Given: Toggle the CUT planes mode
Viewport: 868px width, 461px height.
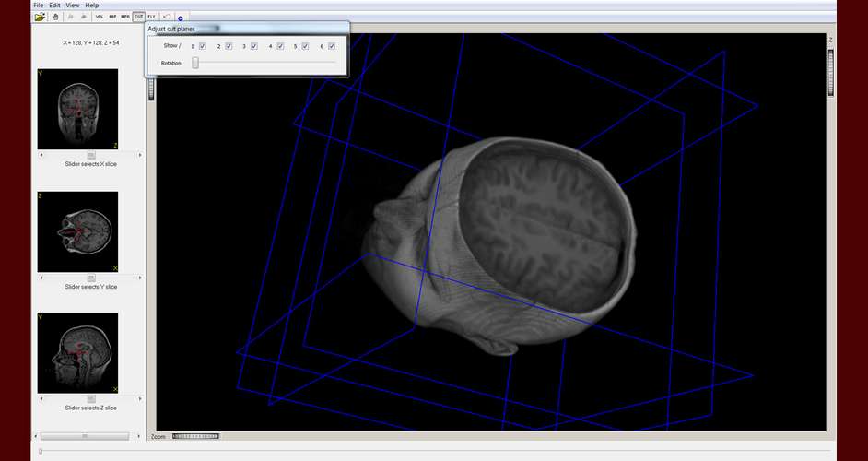Looking at the screenshot, I should [139, 18].
